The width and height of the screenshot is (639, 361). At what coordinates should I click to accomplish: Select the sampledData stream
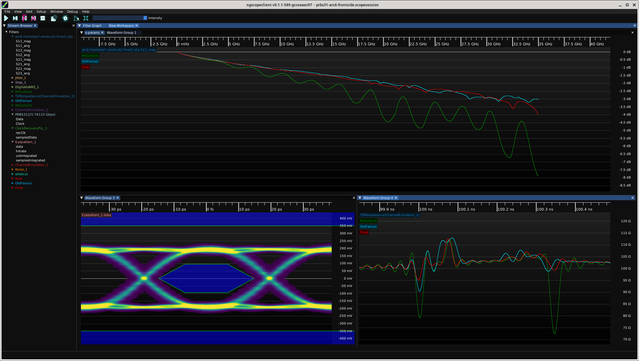pos(26,137)
